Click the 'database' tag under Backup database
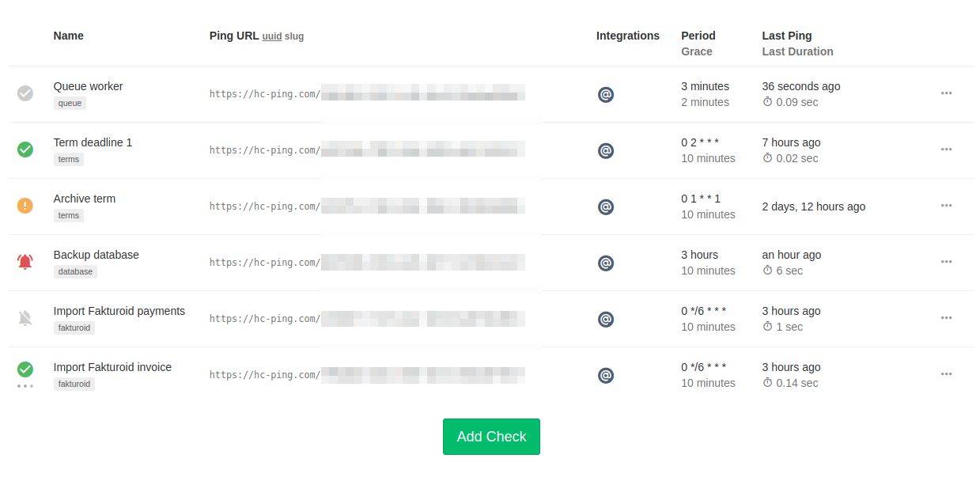Screen dimensions: 980x481 (x=75, y=271)
